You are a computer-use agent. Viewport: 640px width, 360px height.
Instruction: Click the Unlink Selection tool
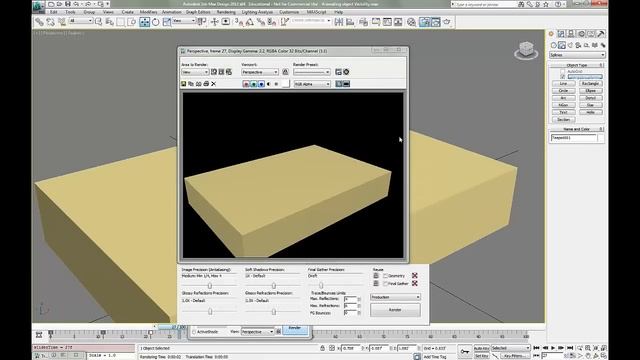click(x=51, y=22)
